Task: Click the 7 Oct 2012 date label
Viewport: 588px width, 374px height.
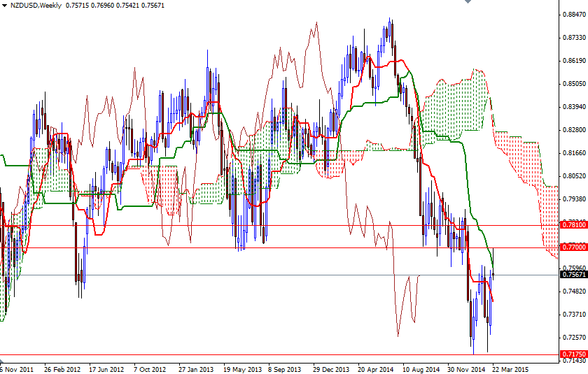Action: [x=150, y=370]
